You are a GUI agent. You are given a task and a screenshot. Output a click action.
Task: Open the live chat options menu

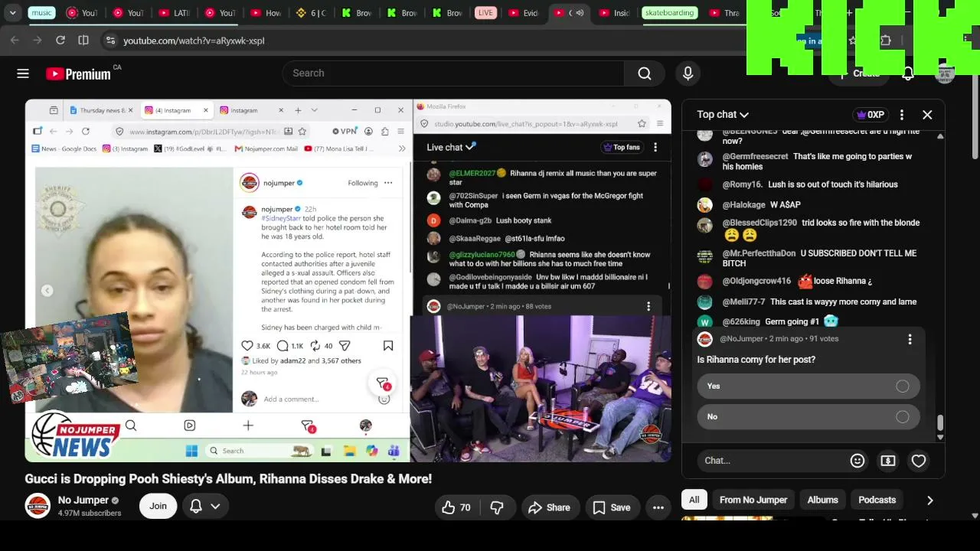pyautogui.click(x=902, y=115)
